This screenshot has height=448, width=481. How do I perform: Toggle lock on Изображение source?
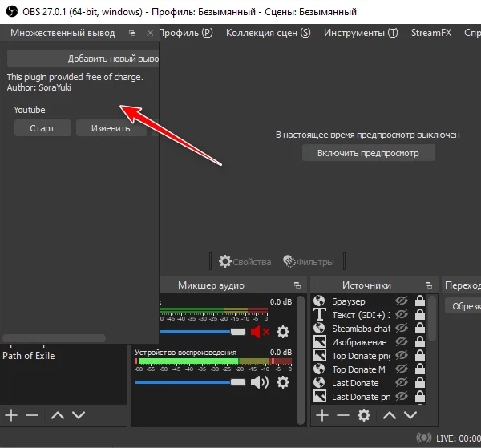420,341
